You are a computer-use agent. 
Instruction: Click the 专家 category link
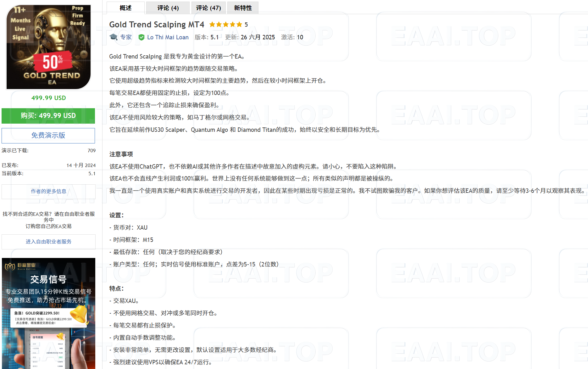pyautogui.click(x=126, y=37)
